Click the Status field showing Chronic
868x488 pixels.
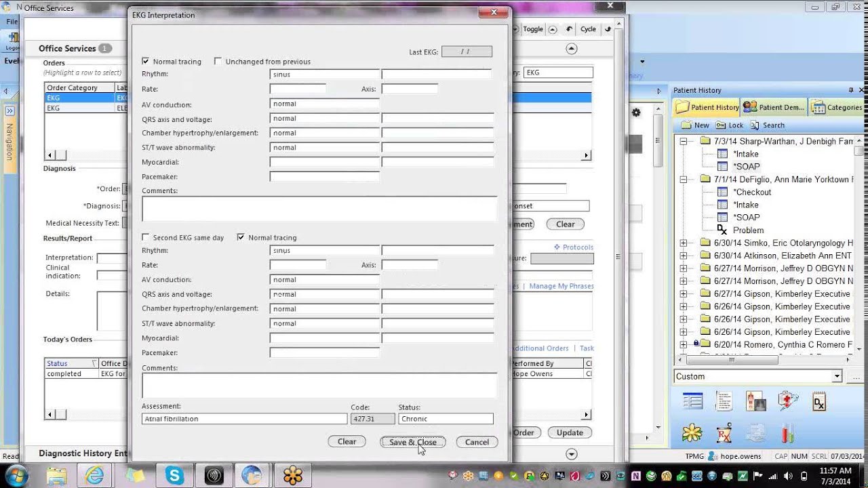coord(446,419)
